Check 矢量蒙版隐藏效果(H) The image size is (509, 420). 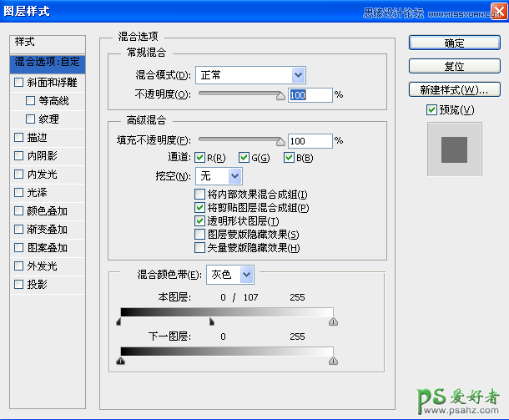[x=199, y=247]
